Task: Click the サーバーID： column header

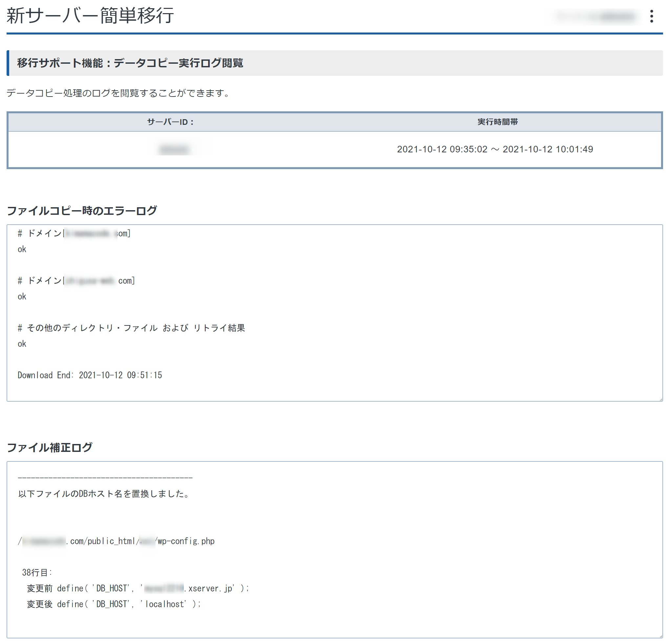Action: point(170,122)
